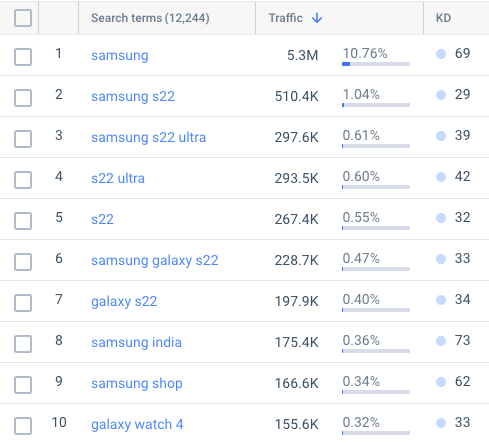Viewport: 489px width, 443px height.
Task: Click the KD dot icon for 'samsung'
Action: [441, 54]
